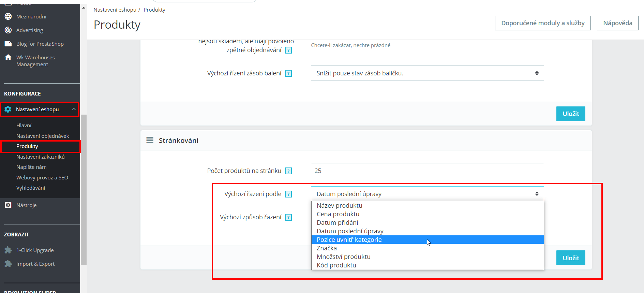644x293 pixels.
Task: Open help for Výchozí řízení zásob balení
Action: coord(288,73)
